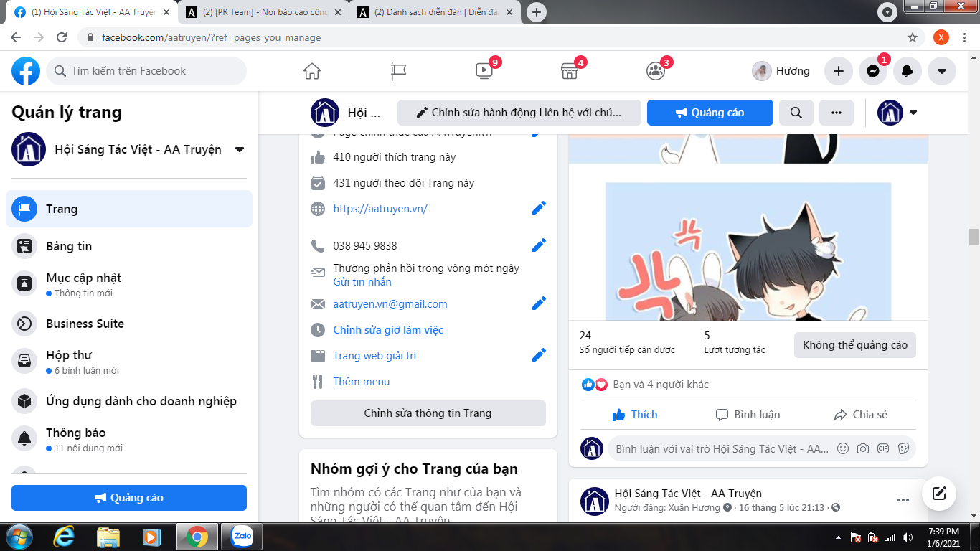Viewport: 980px width, 551px height.
Task: Click the Create plus button
Action: [839, 71]
